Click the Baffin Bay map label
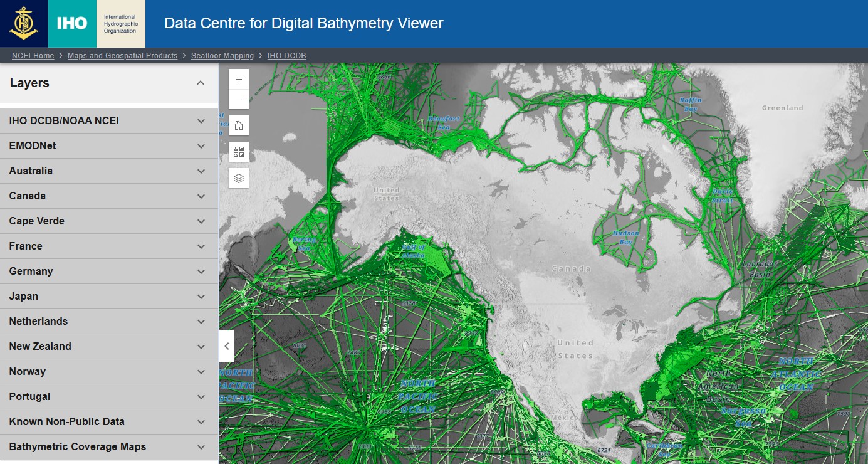Viewport: 868px width, 464px height. [691, 104]
